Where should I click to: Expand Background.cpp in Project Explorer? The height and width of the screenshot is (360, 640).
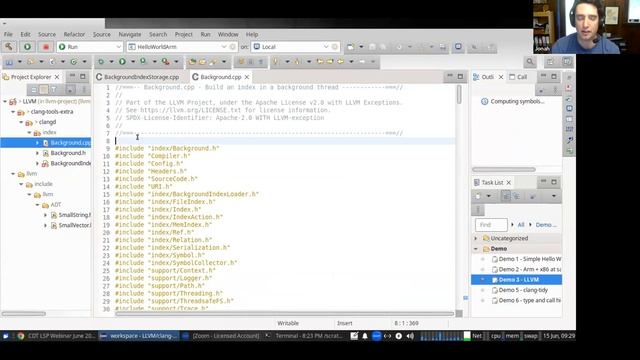(38, 143)
